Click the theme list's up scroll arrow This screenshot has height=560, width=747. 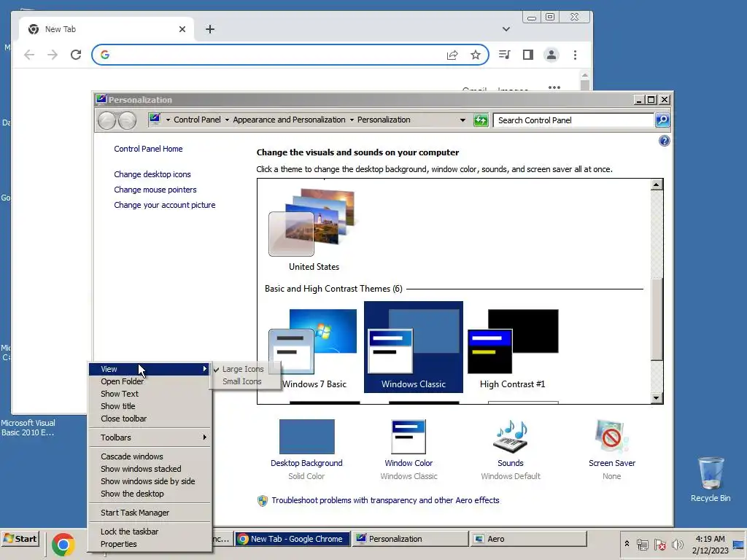point(657,184)
